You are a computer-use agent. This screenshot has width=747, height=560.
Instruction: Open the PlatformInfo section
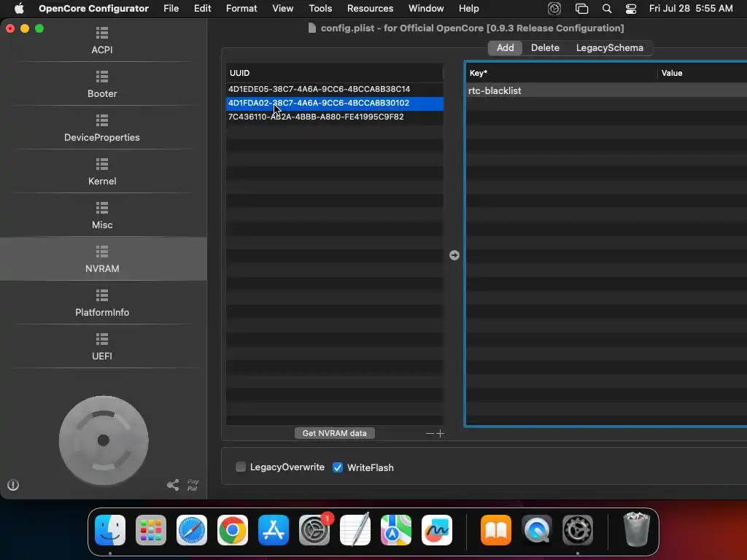coord(102,303)
